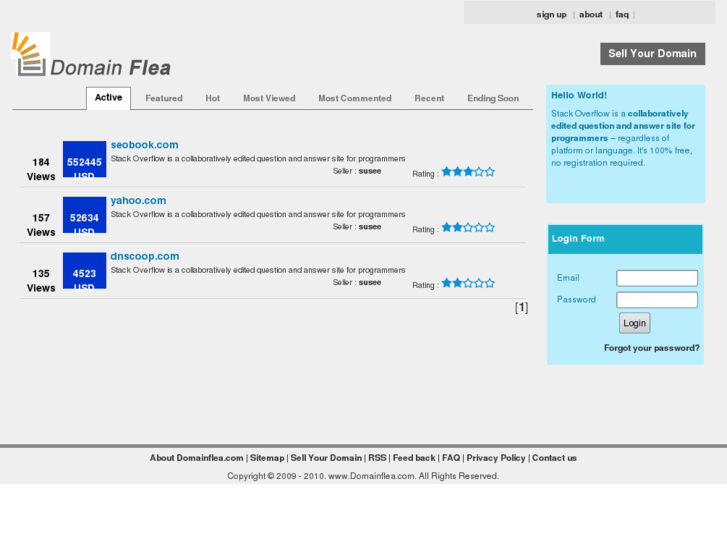Open the FAQ footer link

click(x=451, y=458)
